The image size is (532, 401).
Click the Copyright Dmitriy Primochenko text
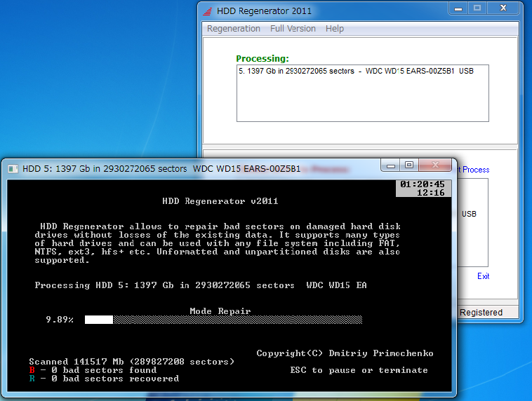tap(345, 353)
